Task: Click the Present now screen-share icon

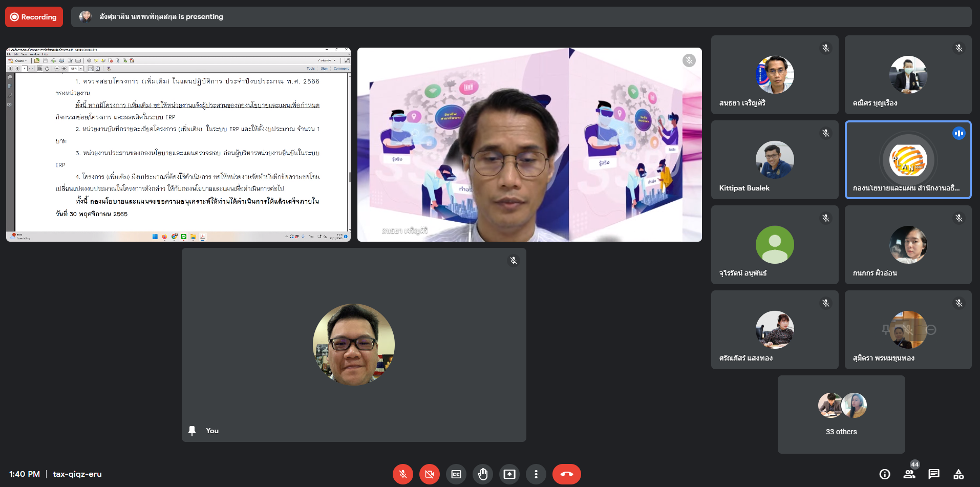Action: pos(509,474)
